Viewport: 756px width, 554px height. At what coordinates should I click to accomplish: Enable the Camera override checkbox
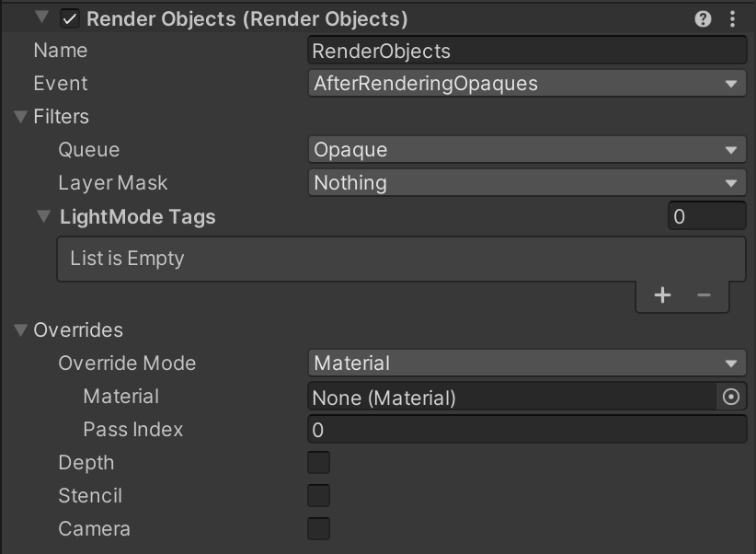(x=319, y=528)
